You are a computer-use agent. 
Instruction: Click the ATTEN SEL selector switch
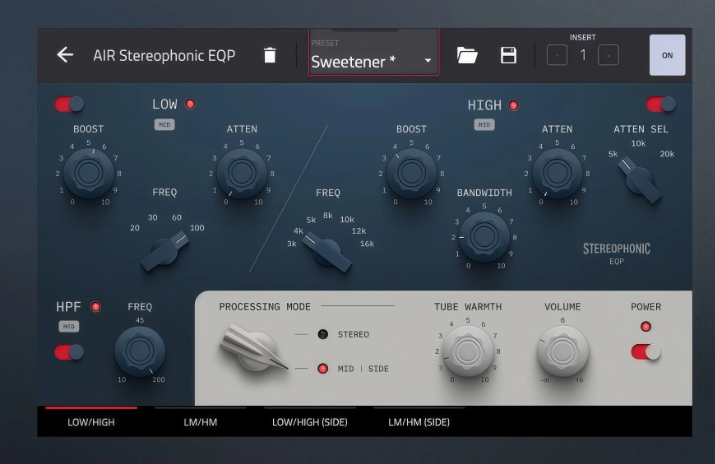point(639,180)
